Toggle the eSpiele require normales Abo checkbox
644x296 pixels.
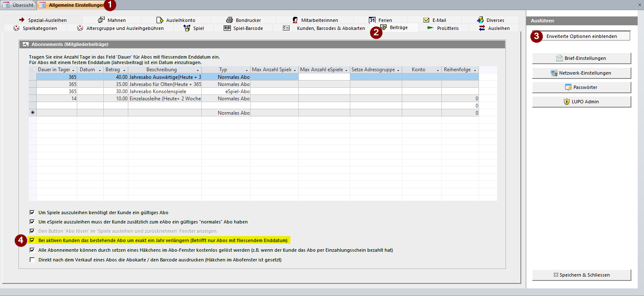tap(32, 222)
